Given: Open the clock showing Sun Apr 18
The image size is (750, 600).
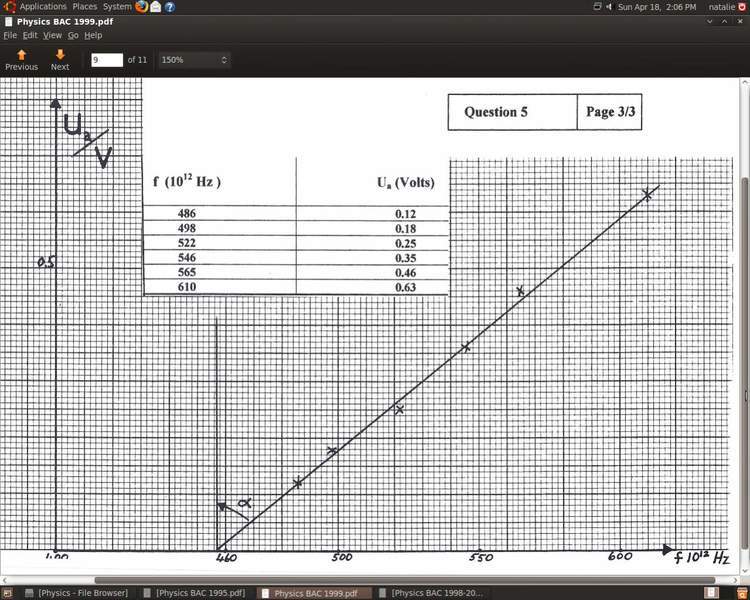Looking at the screenshot, I should 657,7.
